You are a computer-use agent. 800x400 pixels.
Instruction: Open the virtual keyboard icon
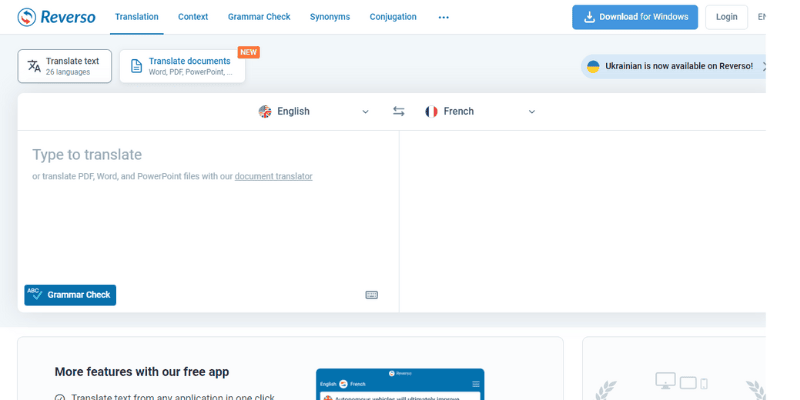click(371, 295)
